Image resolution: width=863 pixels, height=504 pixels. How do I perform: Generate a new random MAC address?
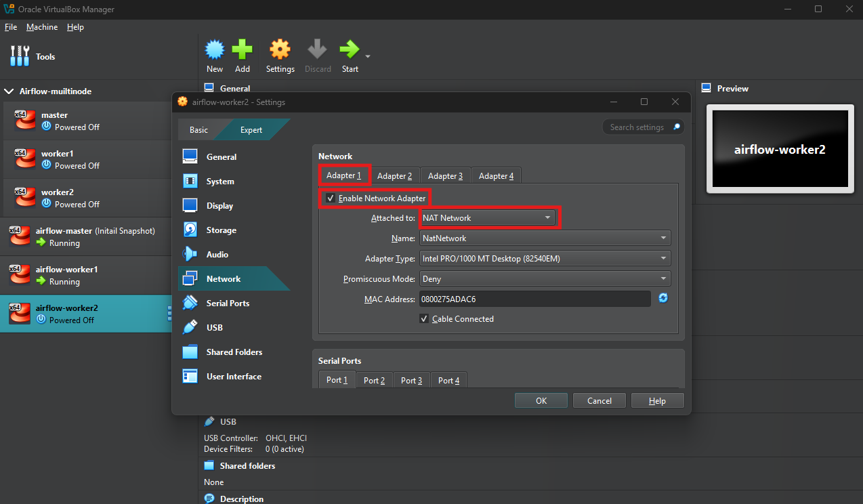663,298
